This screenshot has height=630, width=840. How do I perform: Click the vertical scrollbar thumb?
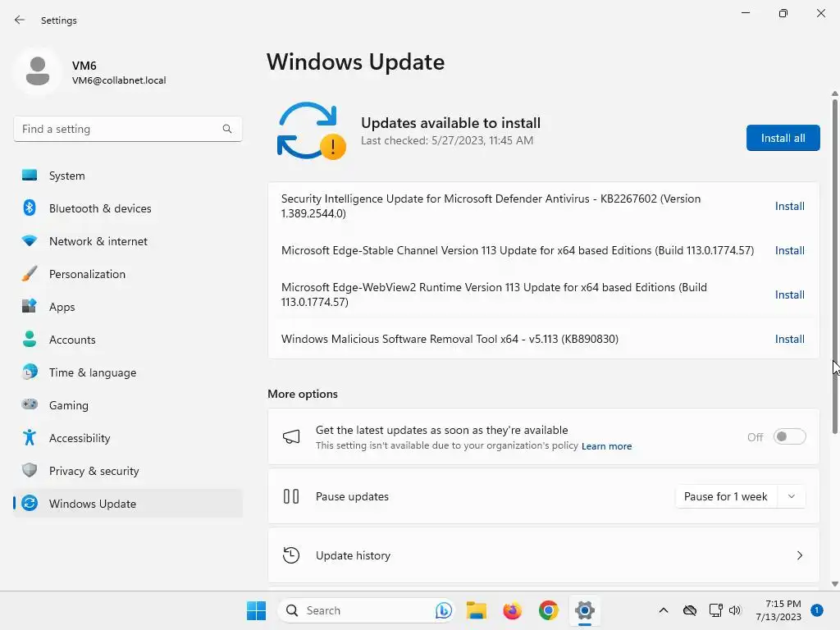(x=834, y=265)
